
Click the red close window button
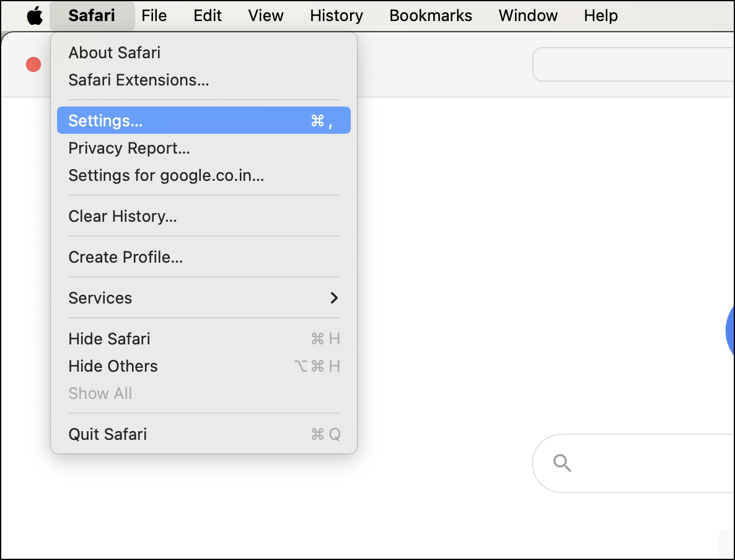tap(33, 64)
